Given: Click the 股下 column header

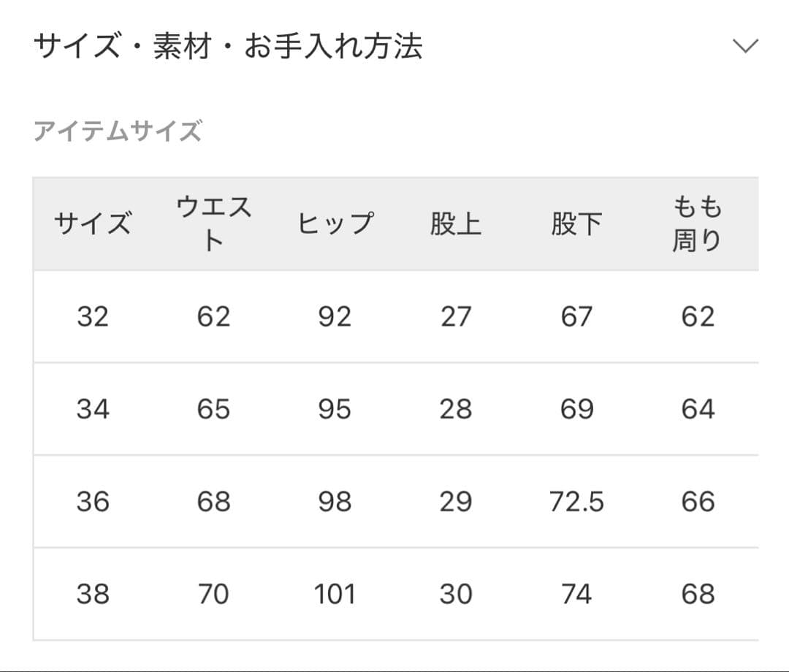Looking at the screenshot, I should pyautogui.click(x=576, y=224).
